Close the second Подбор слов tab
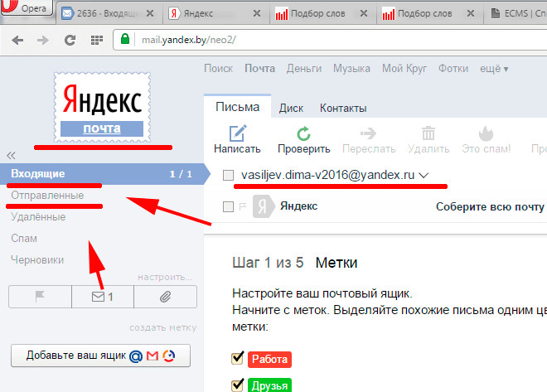The width and height of the screenshot is (547, 392). [471, 13]
